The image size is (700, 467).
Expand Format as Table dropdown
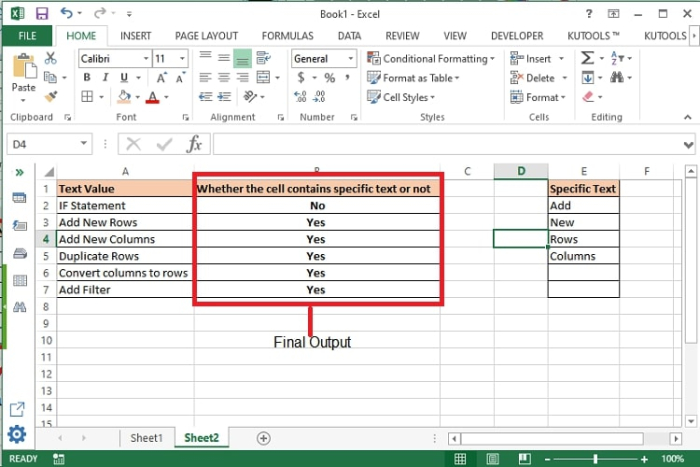coord(413,78)
